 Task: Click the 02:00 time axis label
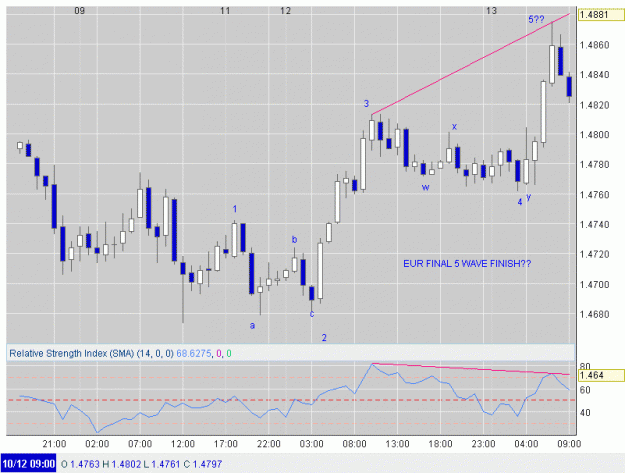click(97, 444)
